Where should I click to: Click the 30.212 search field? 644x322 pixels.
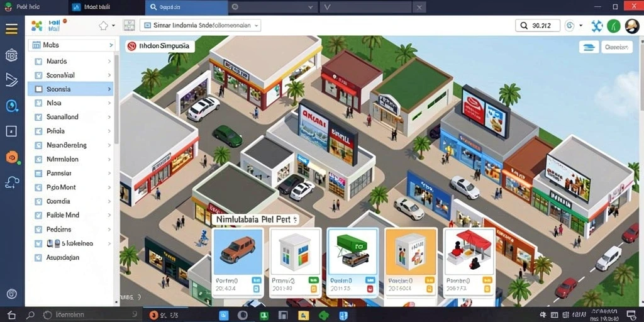pos(538,25)
